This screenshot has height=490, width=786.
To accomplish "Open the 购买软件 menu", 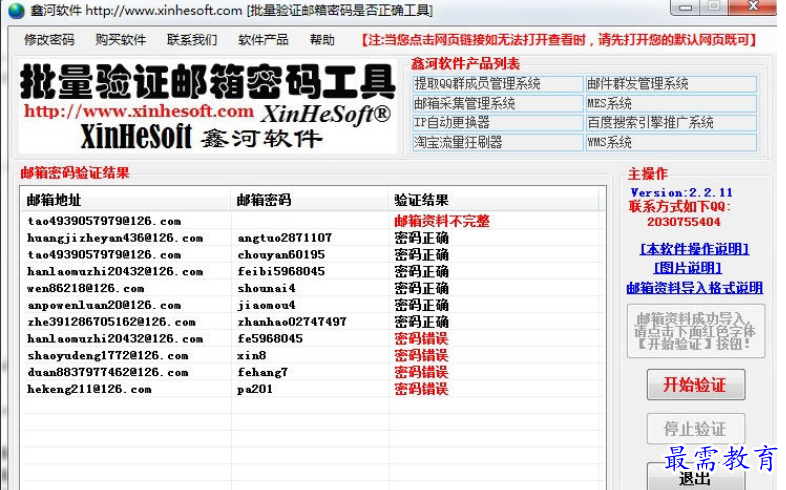I will [121, 40].
